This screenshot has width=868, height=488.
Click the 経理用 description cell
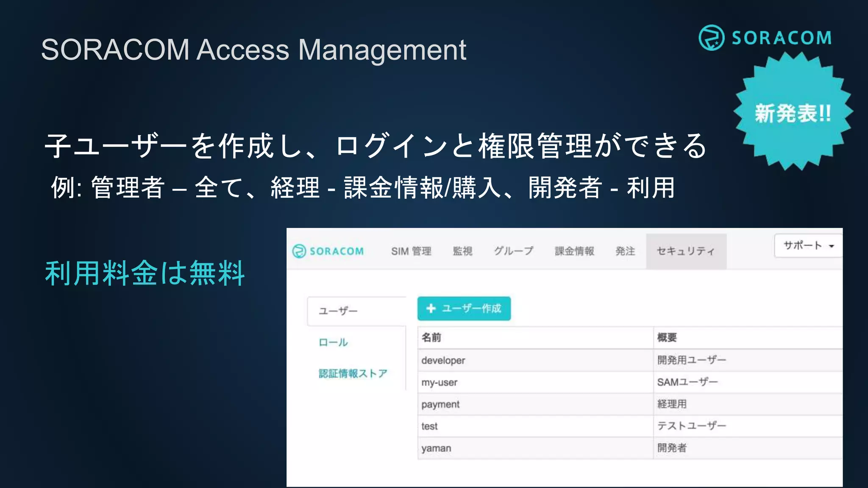tap(748, 405)
